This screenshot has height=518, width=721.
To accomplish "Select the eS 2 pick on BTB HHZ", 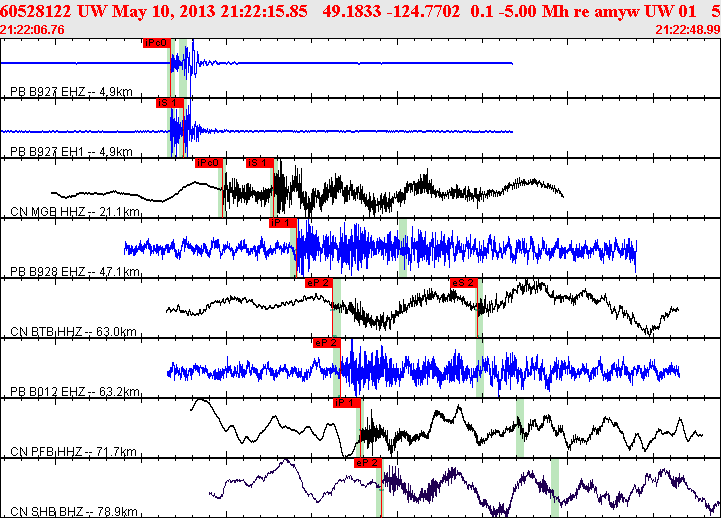I will coord(464,283).
